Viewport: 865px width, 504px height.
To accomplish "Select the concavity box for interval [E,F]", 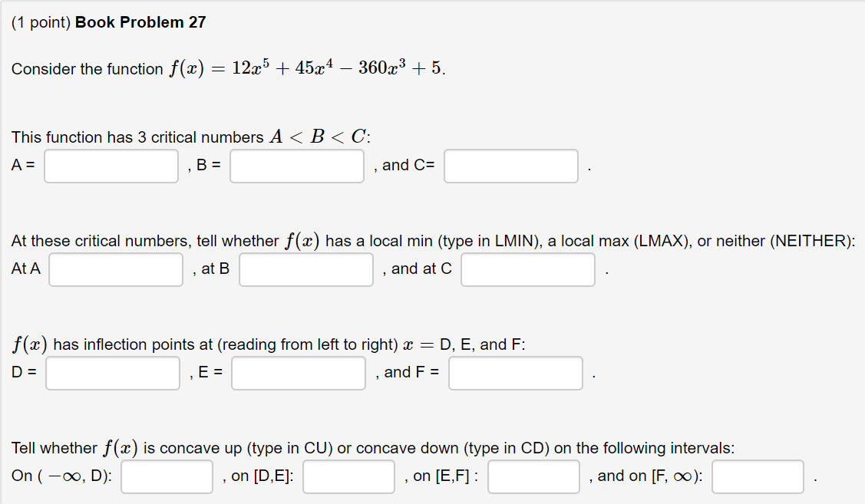I will [533, 476].
